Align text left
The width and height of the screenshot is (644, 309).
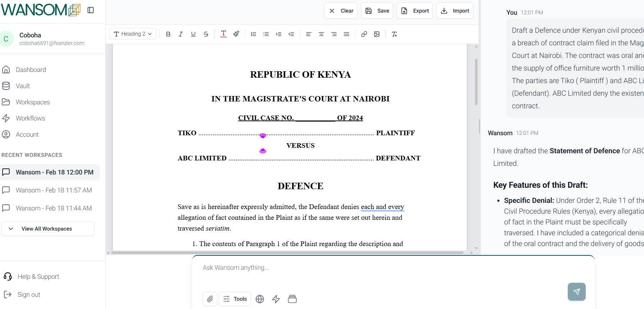309,34
